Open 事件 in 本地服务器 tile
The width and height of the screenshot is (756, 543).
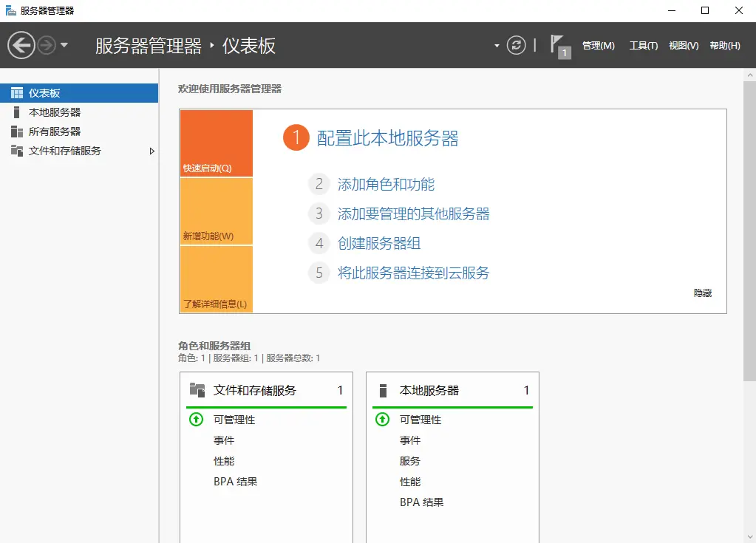(x=410, y=440)
